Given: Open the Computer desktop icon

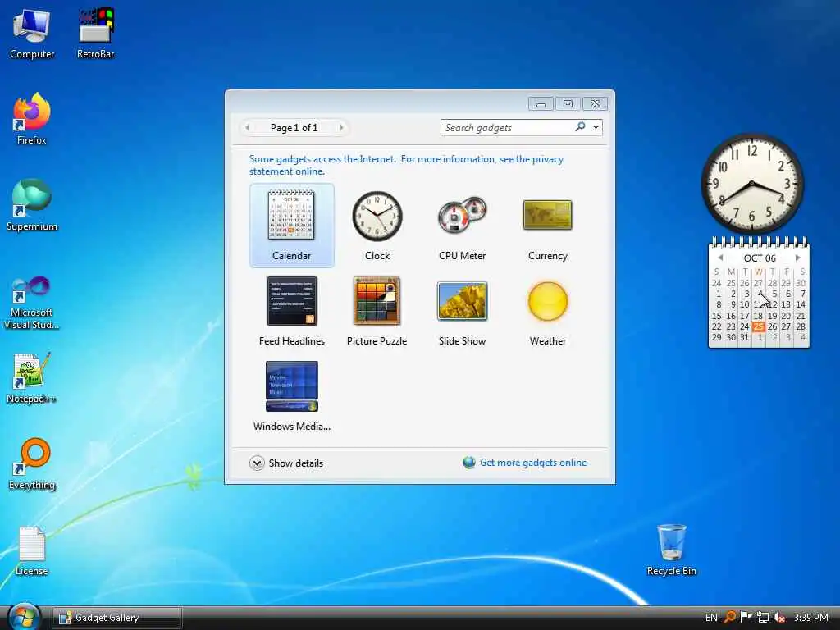Looking at the screenshot, I should (32, 33).
